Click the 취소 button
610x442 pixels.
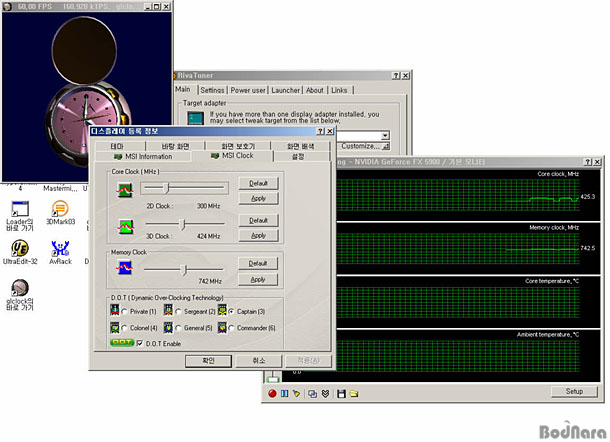[259, 361]
